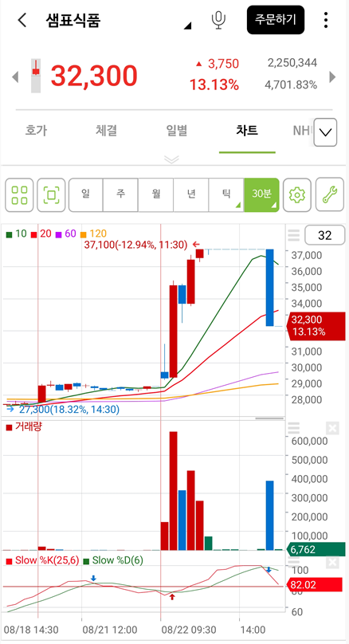Open chart settings gear icon
349x644 pixels.
[x=297, y=194]
